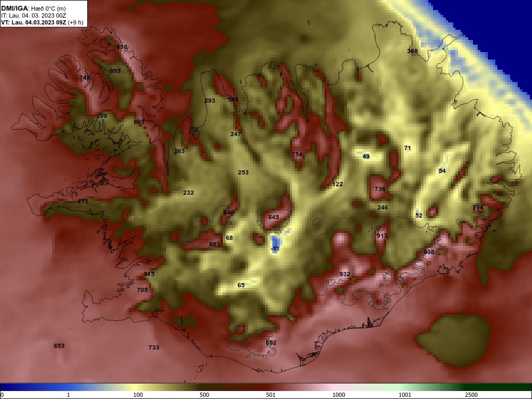532x399 pixels.
Task: Click the map value 845
Action: click(x=273, y=217)
